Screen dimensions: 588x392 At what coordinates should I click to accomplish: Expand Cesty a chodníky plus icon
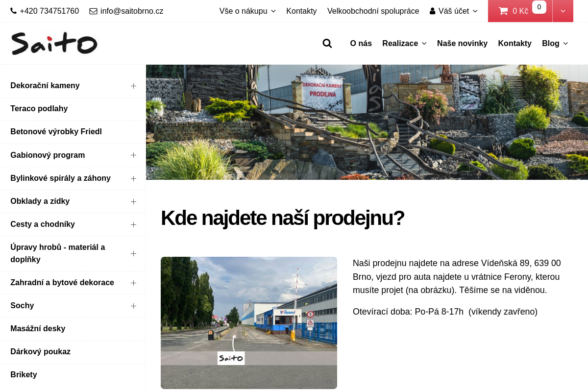[133, 224]
